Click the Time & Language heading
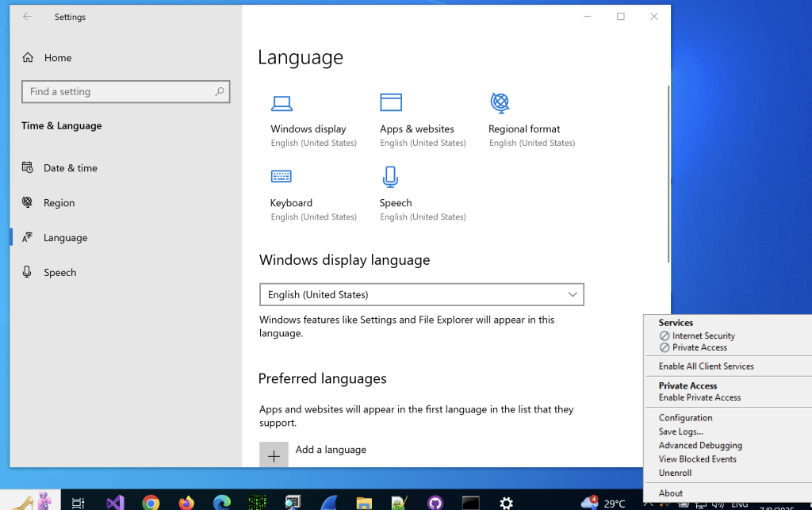 [x=62, y=125]
